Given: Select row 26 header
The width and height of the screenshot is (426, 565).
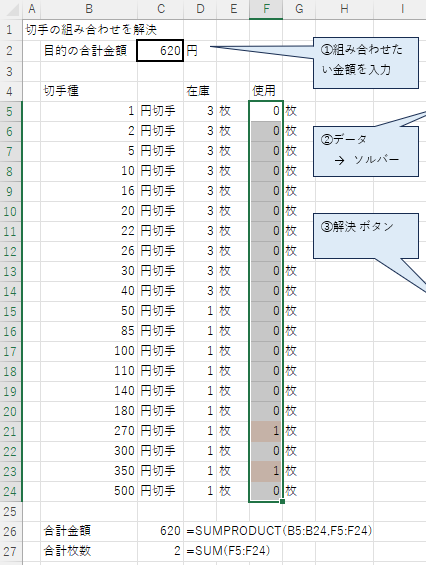Looking at the screenshot, I should point(11,531).
